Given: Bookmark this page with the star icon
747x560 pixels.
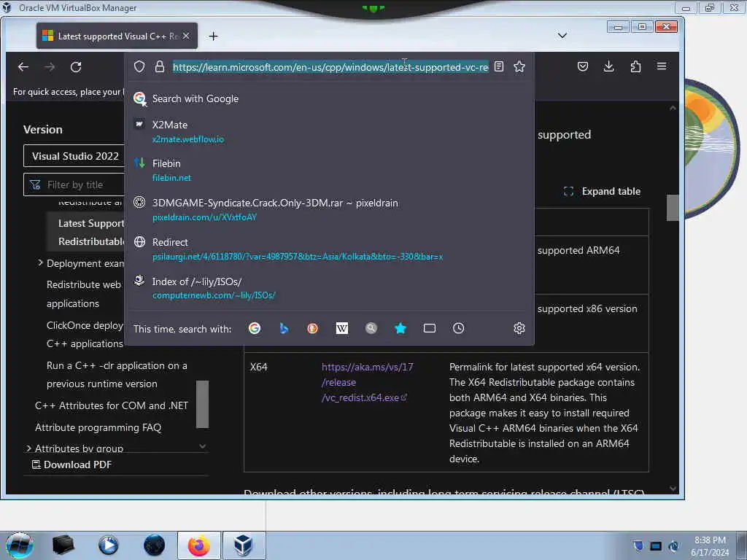Looking at the screenshot, I should click(x=519, y=66).
